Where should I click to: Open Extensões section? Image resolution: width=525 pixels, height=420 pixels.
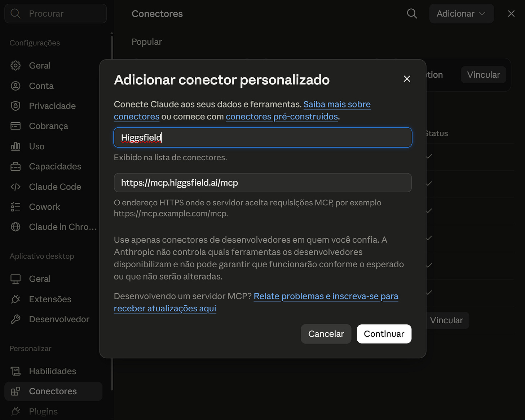53,299
